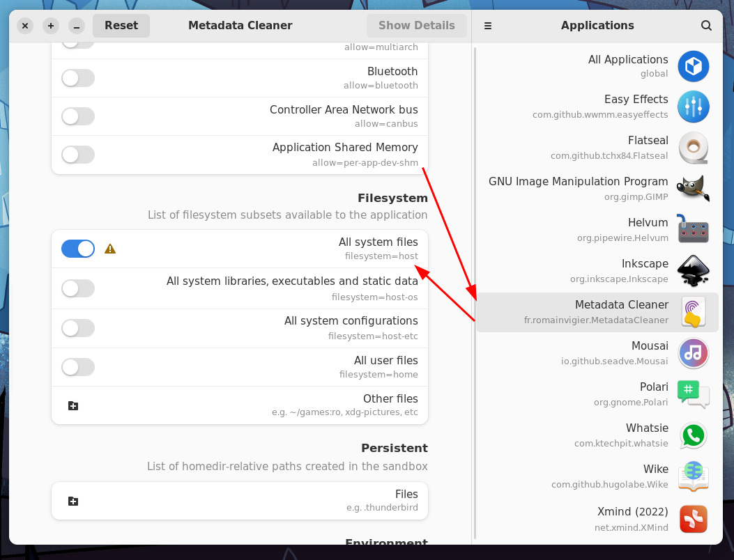Viewport: 734px width, 560px height.
Task: Open the search in Applications header
Action: click(x=706, y=26)
